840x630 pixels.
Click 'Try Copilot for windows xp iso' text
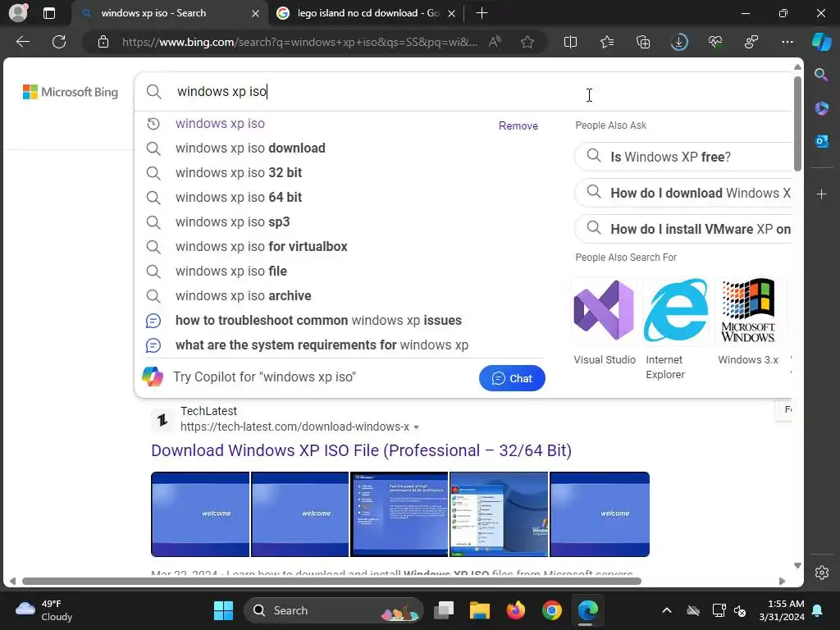pyautogui.click(x=264, y=377)
